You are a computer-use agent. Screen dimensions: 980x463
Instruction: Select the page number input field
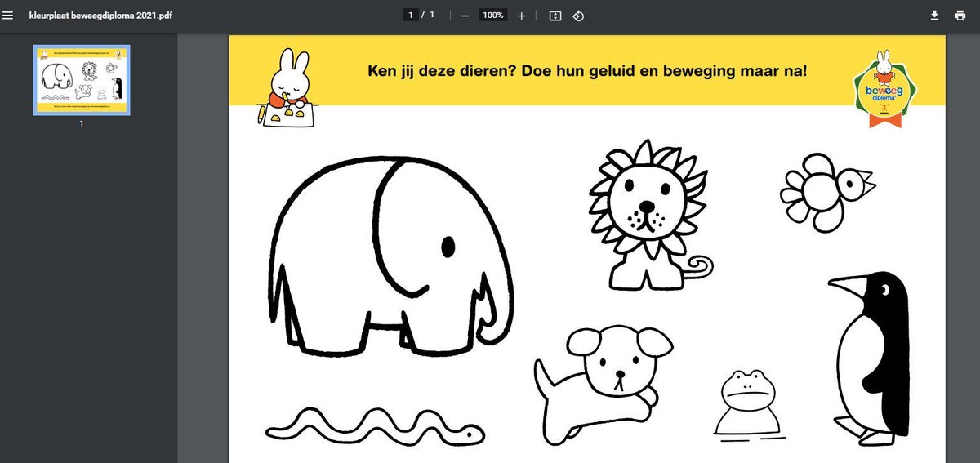412,15
